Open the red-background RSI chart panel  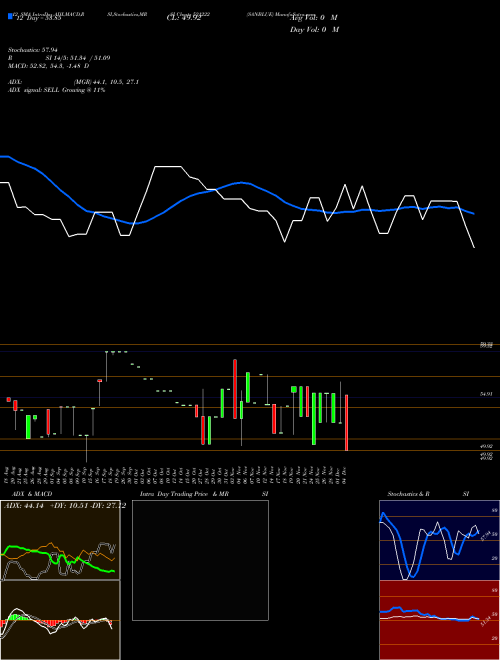click(439, 620)
